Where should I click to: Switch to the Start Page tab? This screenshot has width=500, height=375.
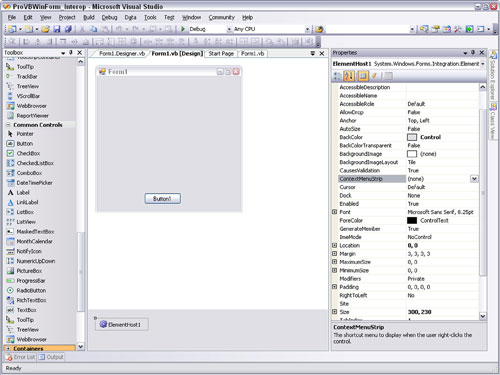pos(221,53)
